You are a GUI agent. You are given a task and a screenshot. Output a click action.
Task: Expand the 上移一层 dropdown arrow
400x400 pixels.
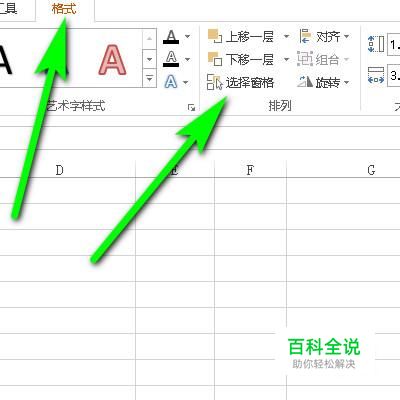tap(286, 36)
